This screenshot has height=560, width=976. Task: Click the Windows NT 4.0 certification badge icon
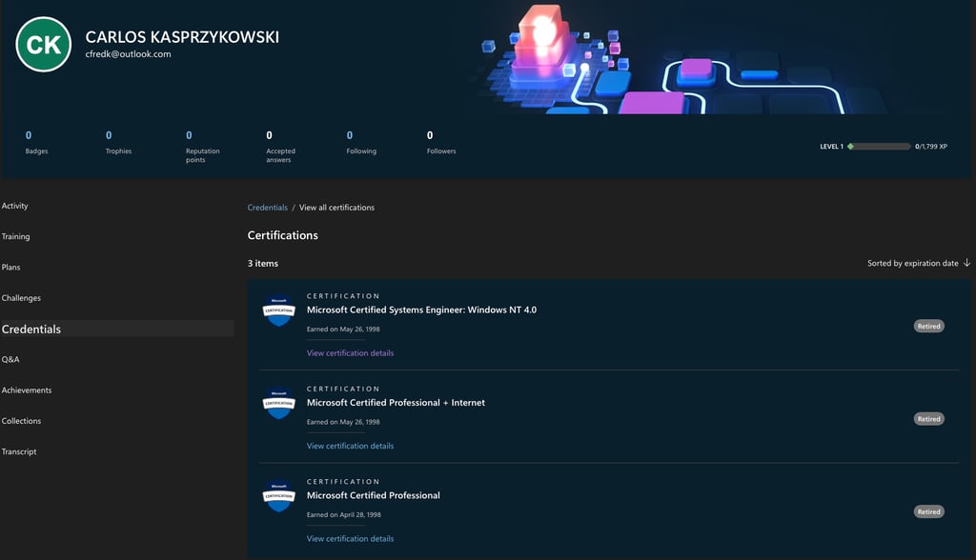coord(279,310)
